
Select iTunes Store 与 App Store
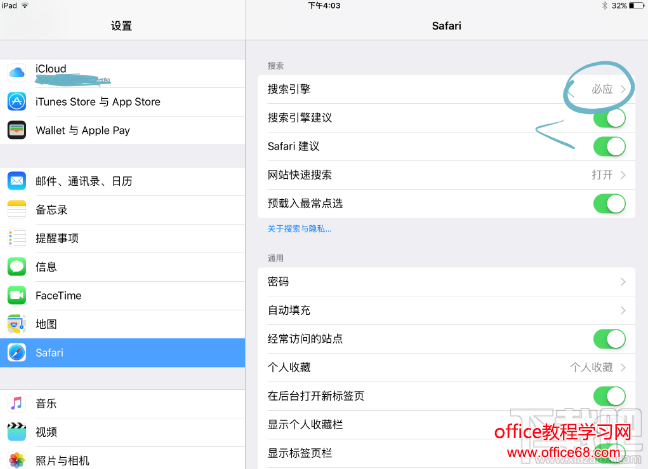click(x=123, y=102)
